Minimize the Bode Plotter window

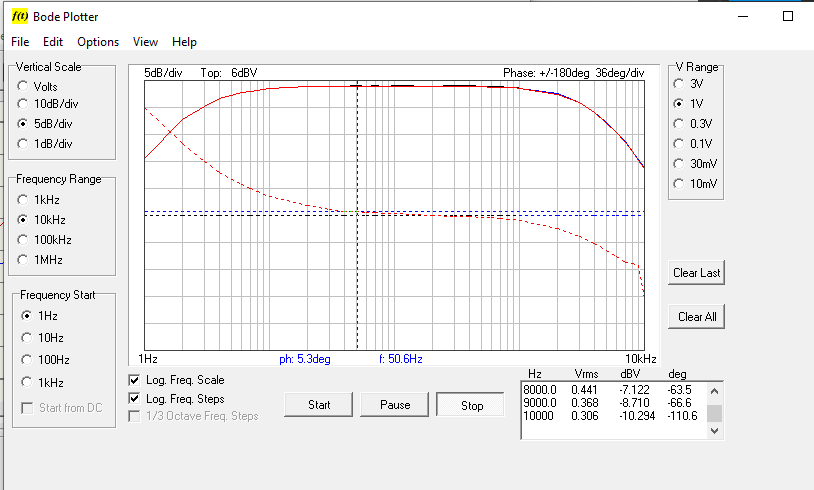(743, 16)
